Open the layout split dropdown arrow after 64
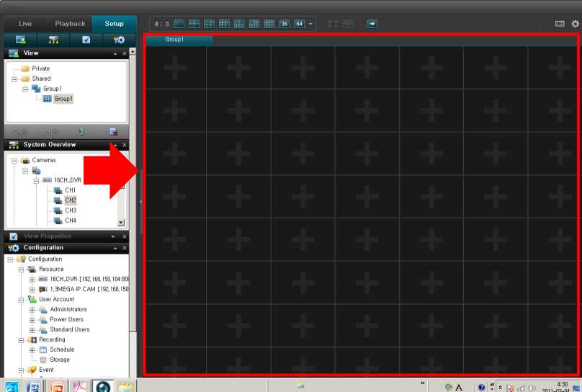The height and width of the screenshot is (392, 582). point(311,24)
